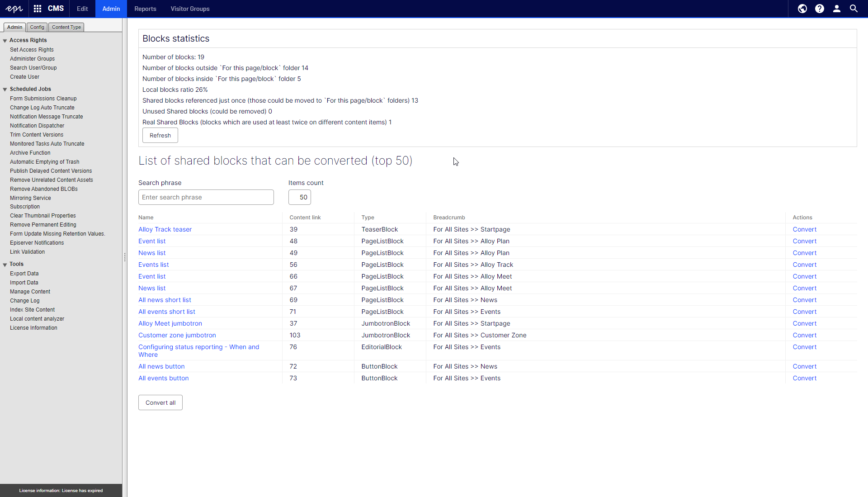Open the Reports top menu
This screenshot has width=868, height=497.
[145, 9]
